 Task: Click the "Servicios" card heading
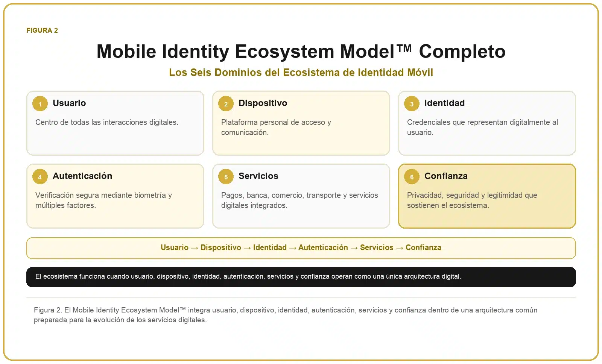tap(258, 176)
